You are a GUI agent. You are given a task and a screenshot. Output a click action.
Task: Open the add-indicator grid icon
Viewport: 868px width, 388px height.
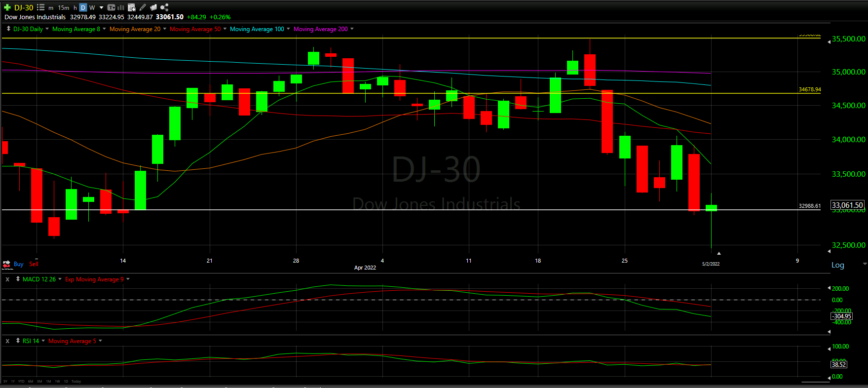[132, 7]
